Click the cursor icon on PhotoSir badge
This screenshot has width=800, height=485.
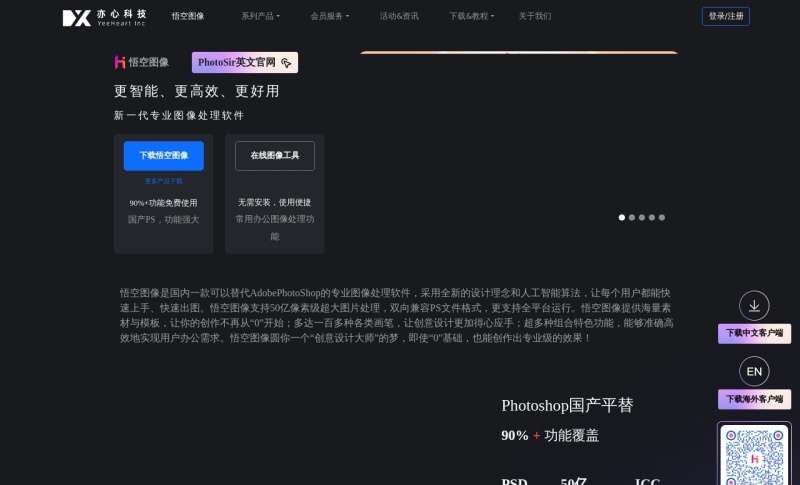click(286, 63)
